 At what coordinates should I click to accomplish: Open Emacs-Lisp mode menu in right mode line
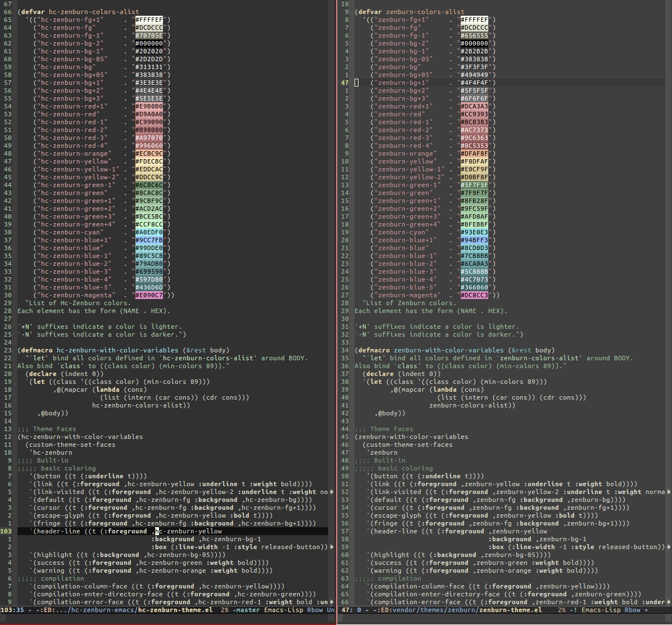601,610
